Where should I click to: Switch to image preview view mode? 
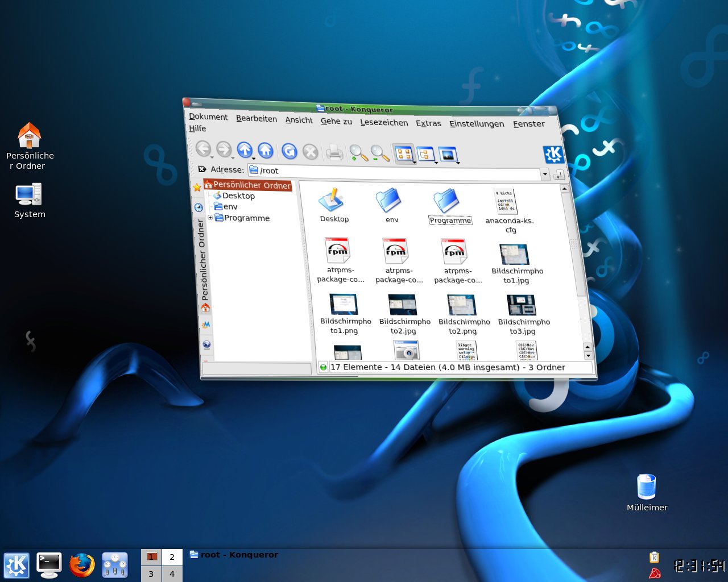pyautogui.click(x=448, y=155)
